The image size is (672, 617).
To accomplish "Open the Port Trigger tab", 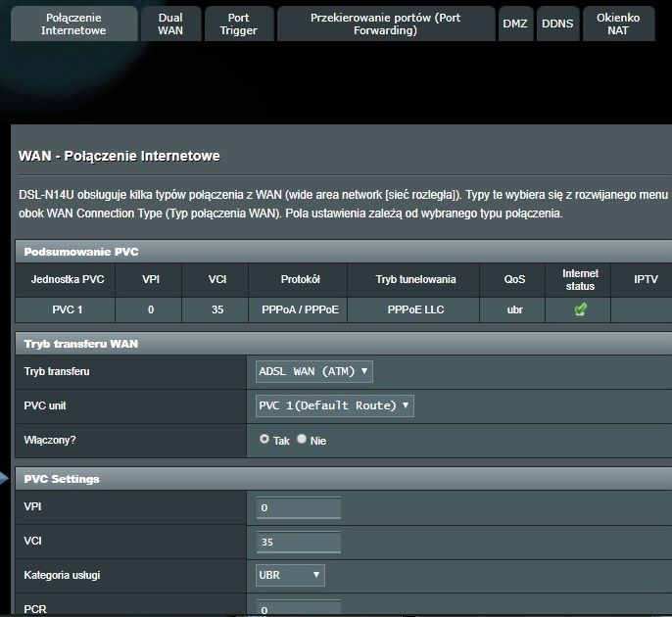I will [x=238, y=24].
